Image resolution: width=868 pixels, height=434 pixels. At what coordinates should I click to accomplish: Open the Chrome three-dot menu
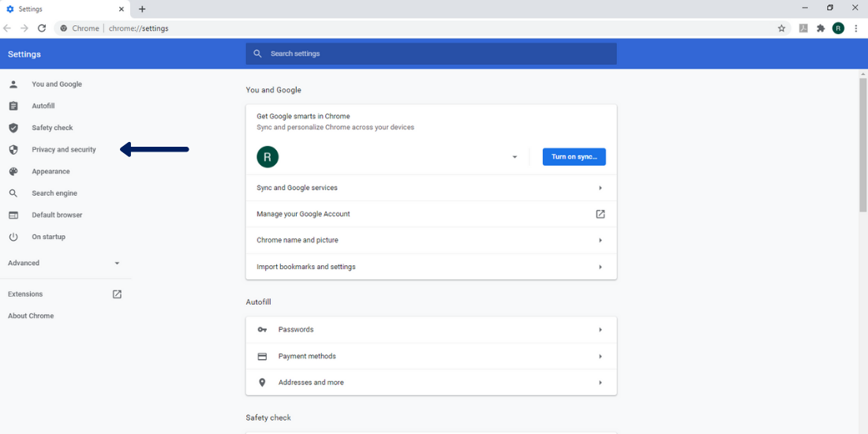pos(856,28)
